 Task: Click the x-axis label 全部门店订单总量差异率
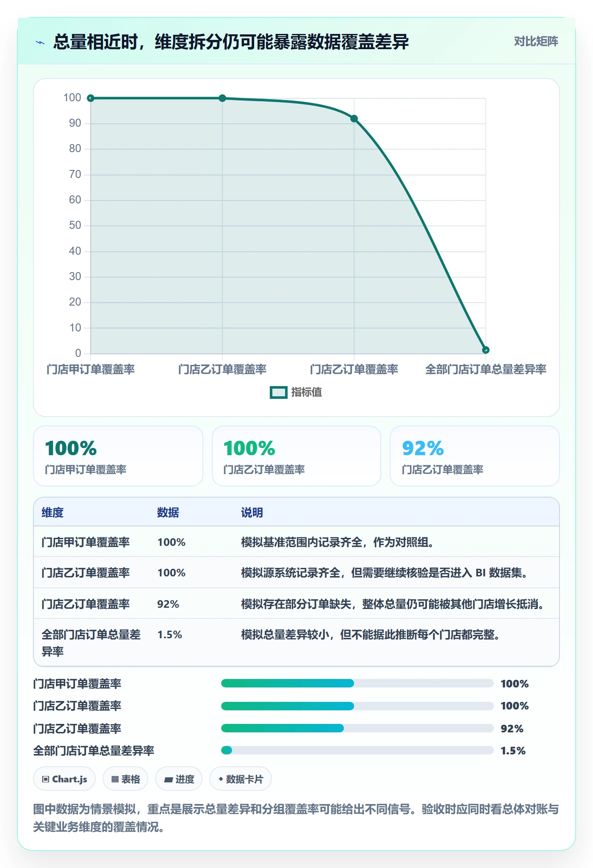point(486,370)
